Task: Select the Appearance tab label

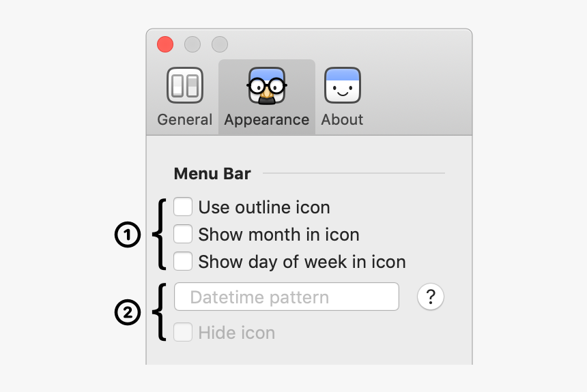Action: tap(267, 120)
